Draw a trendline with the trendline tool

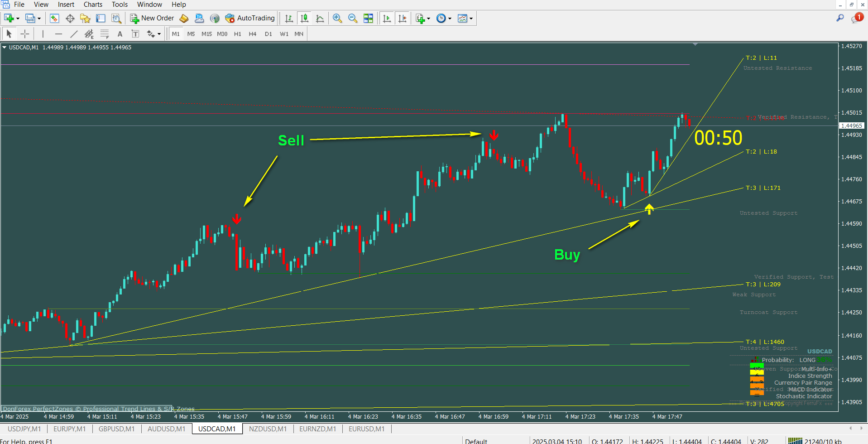point(74,34)
